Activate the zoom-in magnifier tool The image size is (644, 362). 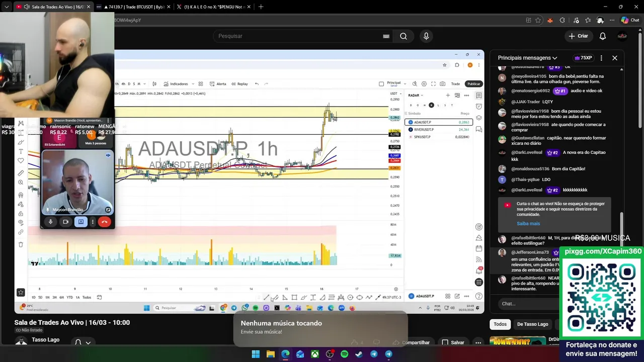[21, 183]
